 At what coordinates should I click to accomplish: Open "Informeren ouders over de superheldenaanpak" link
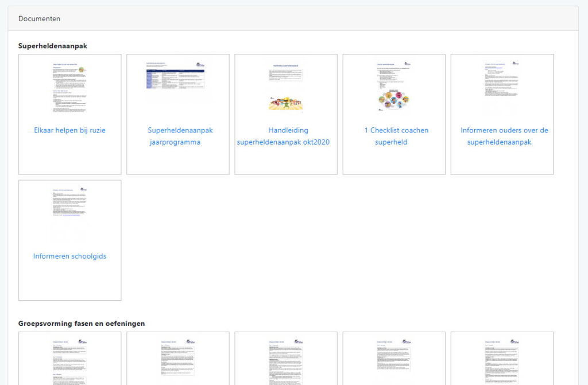tap(504, 136)
